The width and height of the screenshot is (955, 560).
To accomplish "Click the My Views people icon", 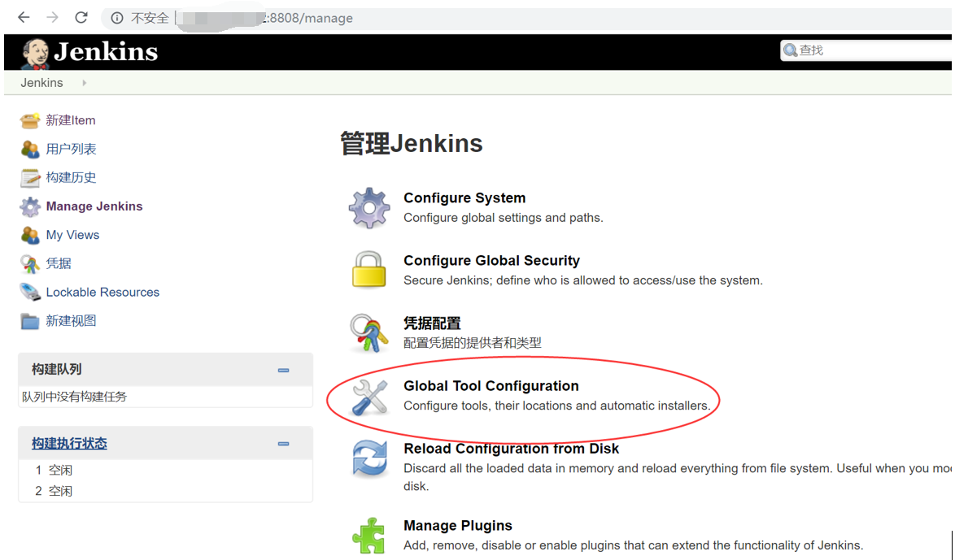I will [30, 235].
